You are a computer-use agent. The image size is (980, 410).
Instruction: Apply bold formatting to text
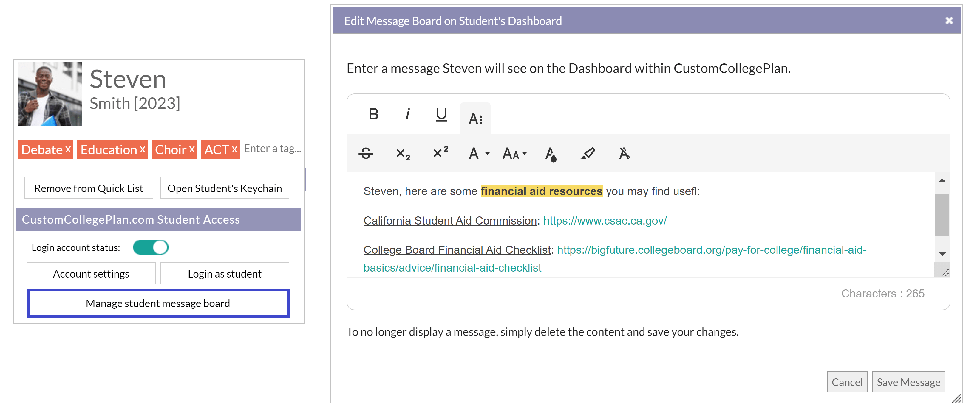[374, 114]
